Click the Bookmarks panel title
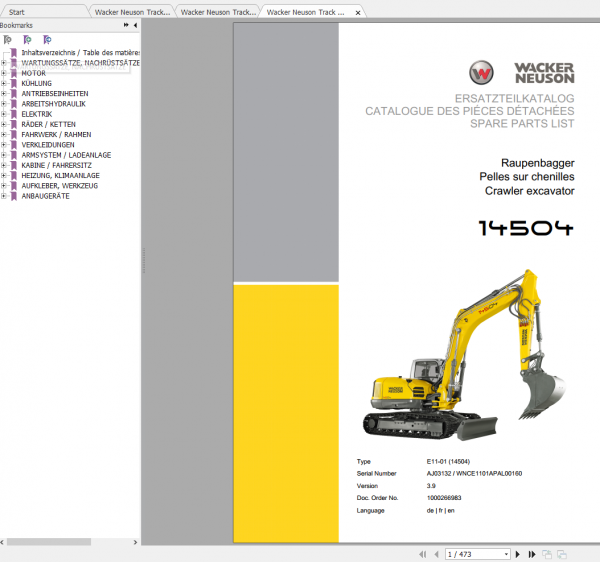This screenshot has width=600, height=562. coord(16,25)
